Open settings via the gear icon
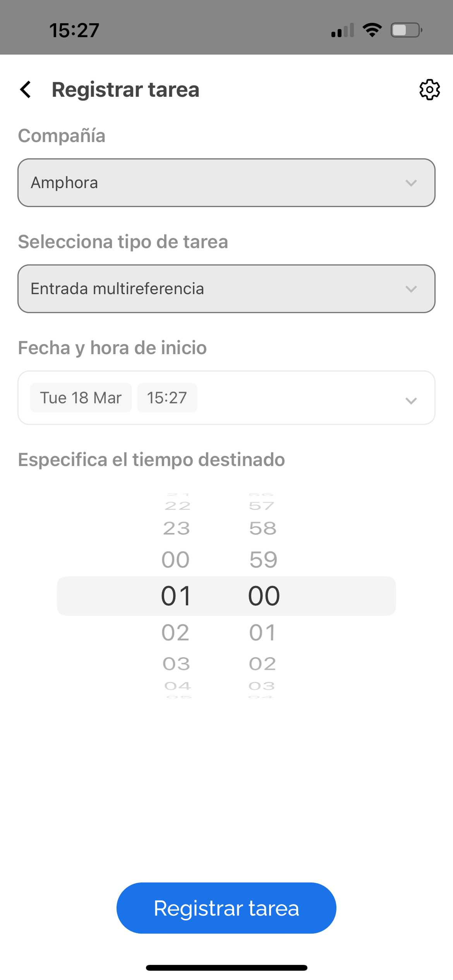 [x=429, y=90]
